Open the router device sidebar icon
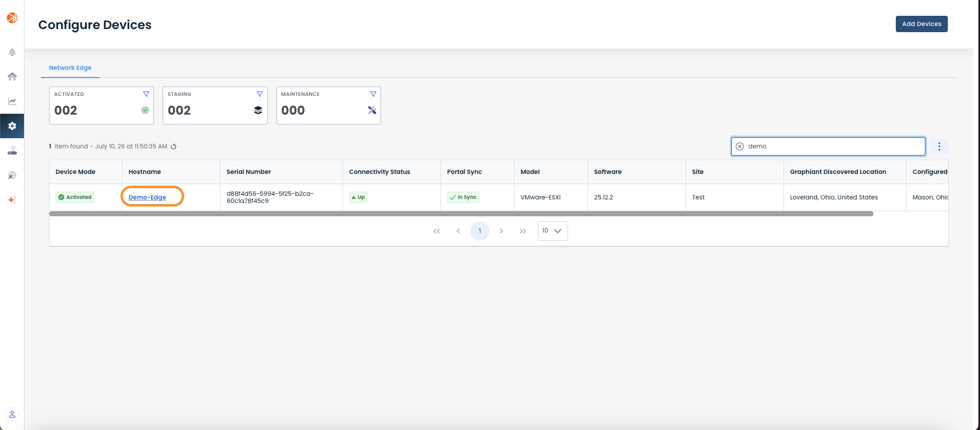The height and width of the screenshot is (430, 980). (12, 150)
